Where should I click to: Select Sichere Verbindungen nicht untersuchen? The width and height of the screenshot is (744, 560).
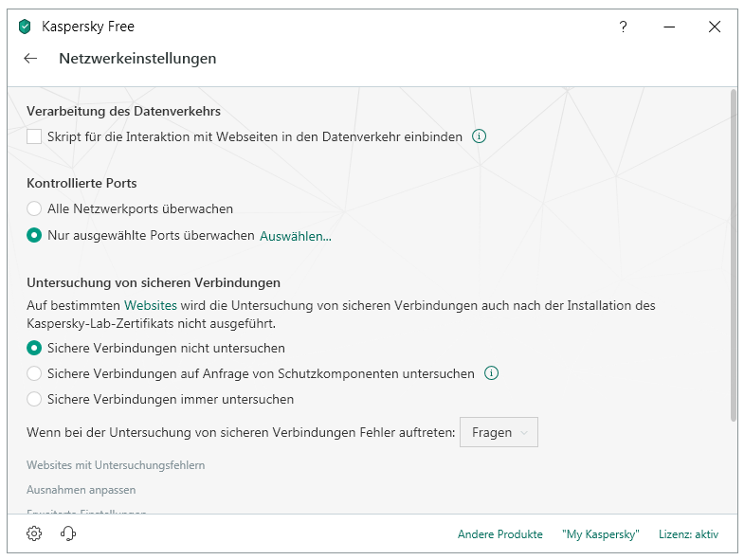pyautogui.click(x=34, y=348)
